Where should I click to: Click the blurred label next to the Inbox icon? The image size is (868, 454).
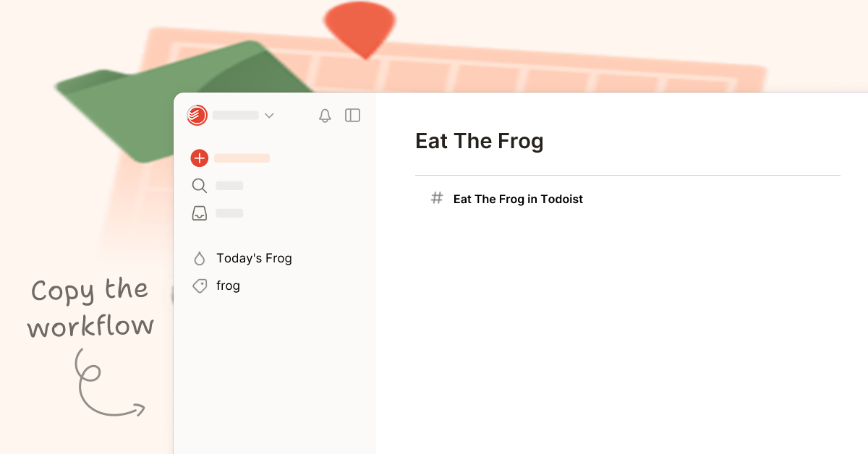229,213
